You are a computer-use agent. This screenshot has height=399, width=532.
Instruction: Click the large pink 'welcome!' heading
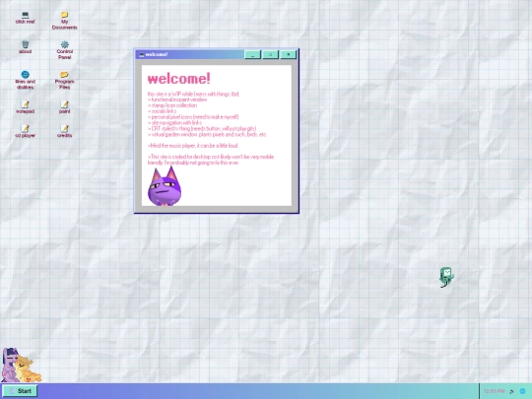click(x=179, y=79)
